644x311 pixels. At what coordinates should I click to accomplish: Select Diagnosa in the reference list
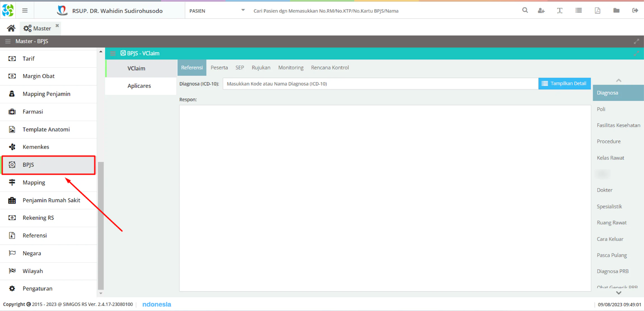click(618, 93)
